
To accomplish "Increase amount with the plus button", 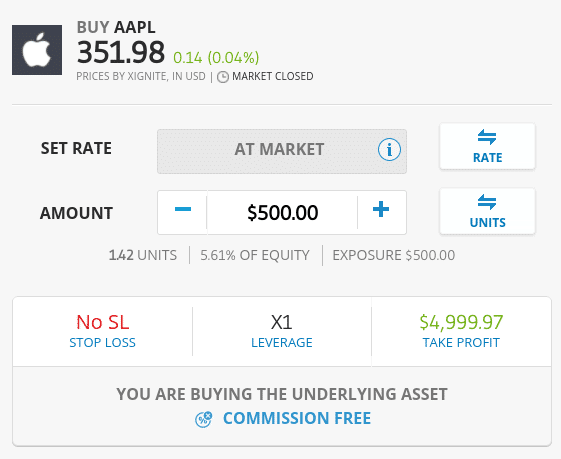I will point(381,213).
